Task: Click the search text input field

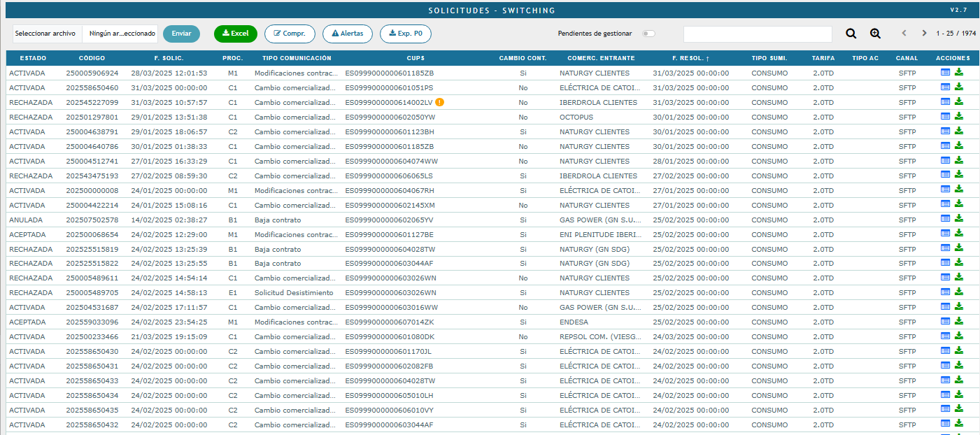Action: coord(757,34)
